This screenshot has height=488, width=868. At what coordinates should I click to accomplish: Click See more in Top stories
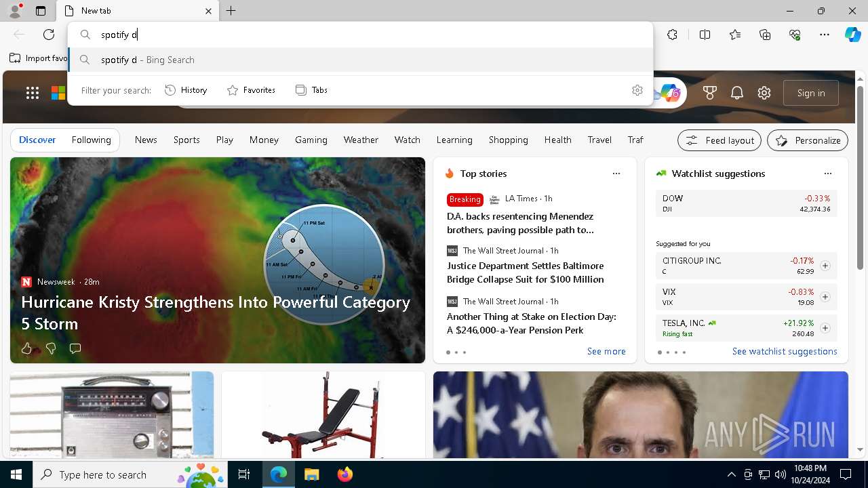click(606, 351)
